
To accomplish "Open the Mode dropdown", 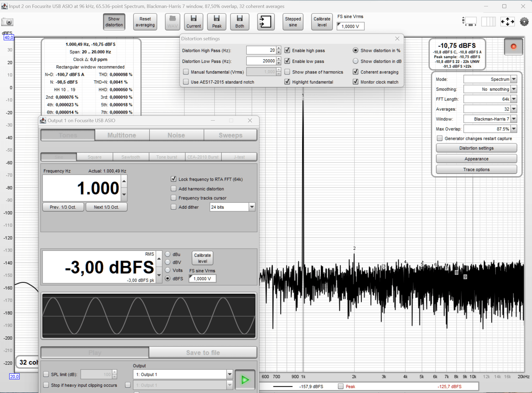I will pyautogui.click(x=514, y=79).
